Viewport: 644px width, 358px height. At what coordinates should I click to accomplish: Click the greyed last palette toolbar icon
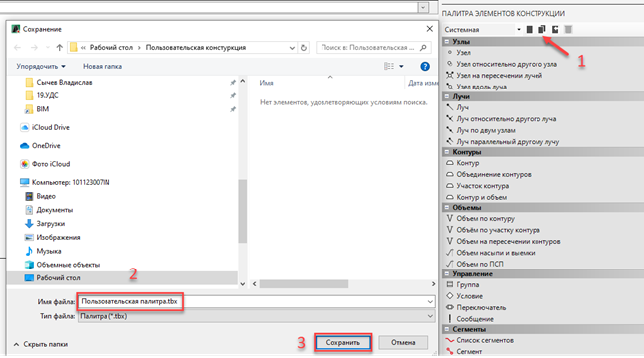click(568, 29)
